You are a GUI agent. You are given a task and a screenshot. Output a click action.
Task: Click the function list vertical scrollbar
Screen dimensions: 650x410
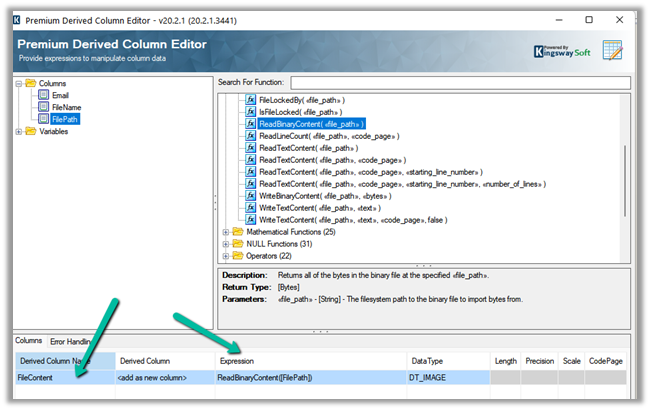626,170
